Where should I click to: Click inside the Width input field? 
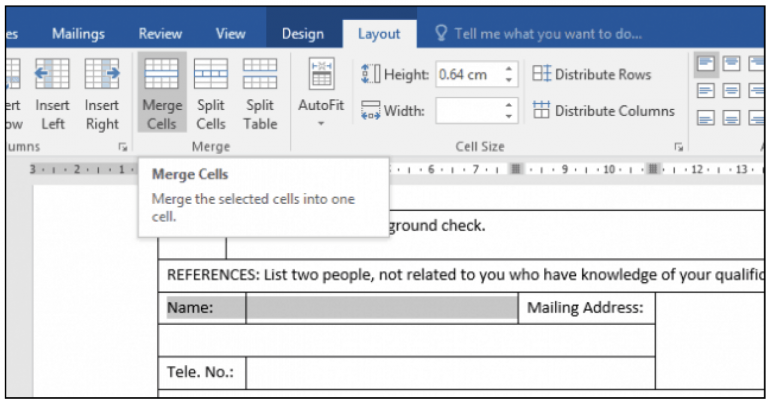[468, 111]
